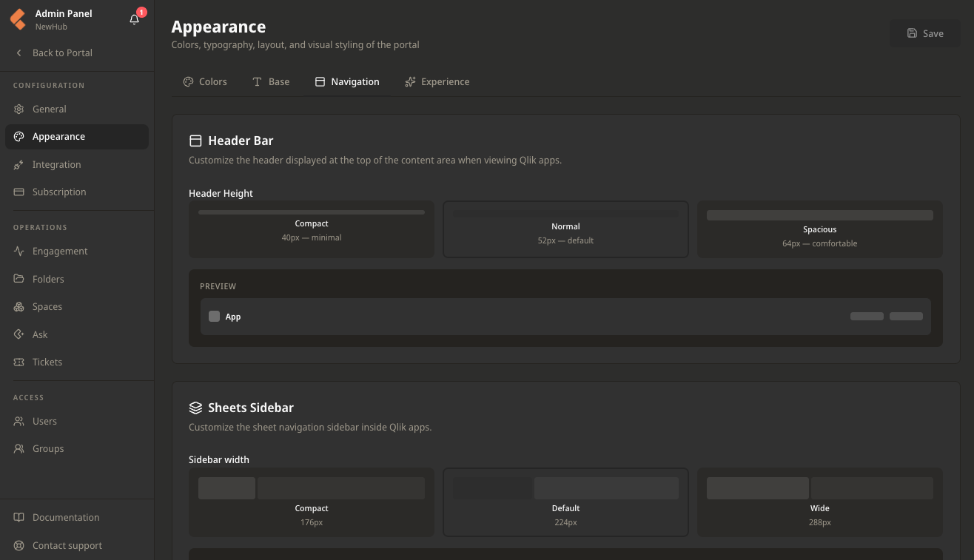Click the Sidebar width label

coord(219,460)
